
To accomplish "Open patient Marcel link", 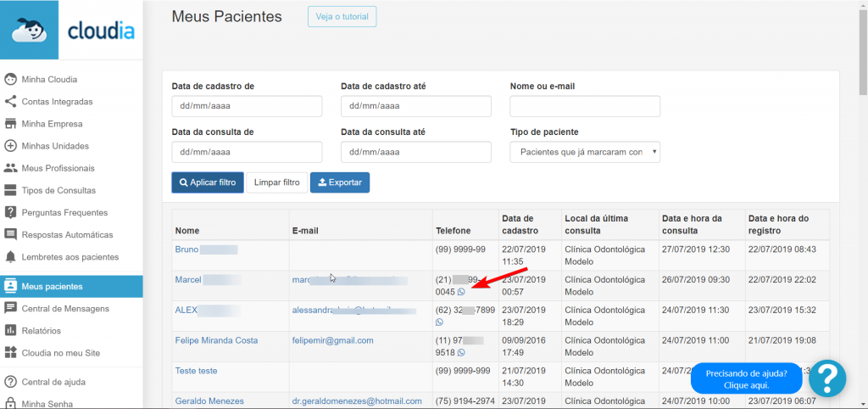I will tap(188, 279).
